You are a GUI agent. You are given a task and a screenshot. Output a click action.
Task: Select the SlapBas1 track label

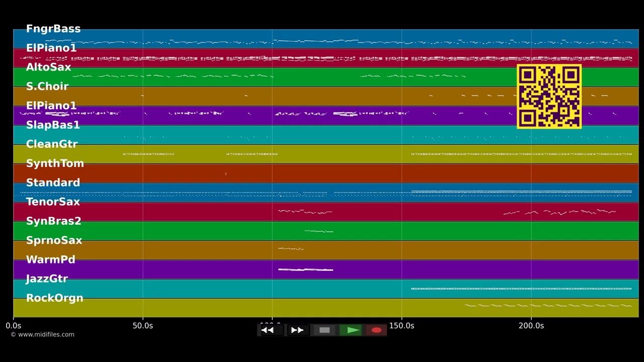(53, 125)
